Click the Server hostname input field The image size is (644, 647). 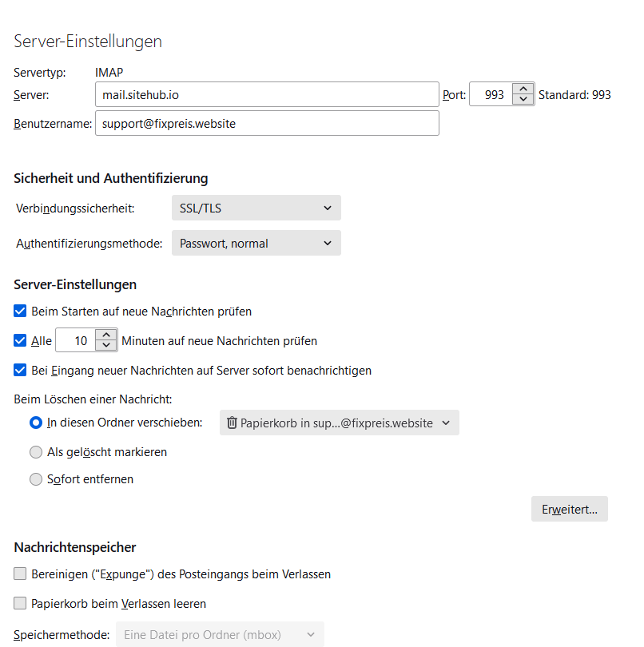pos(267,95)
